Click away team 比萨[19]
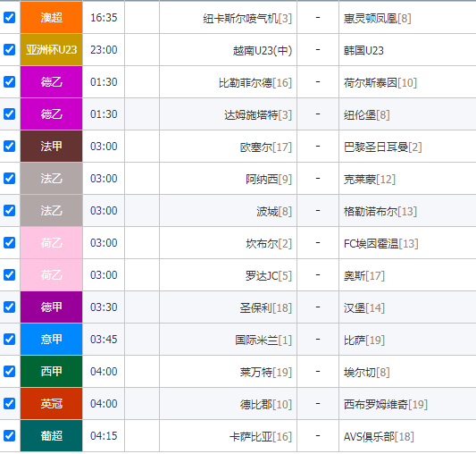The image size is (476, 454). click(x=364, y=340)
